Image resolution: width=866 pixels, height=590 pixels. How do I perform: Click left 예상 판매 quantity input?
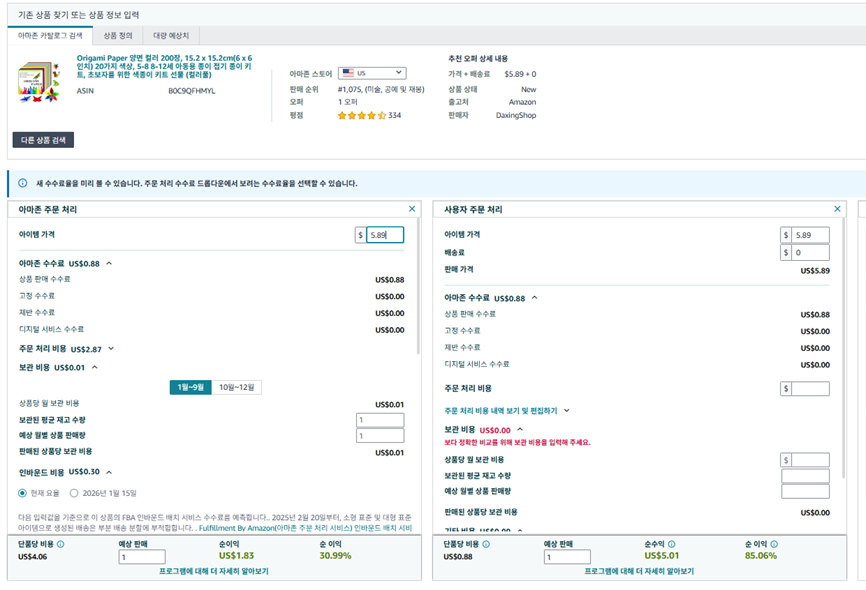tap(142, 557)
